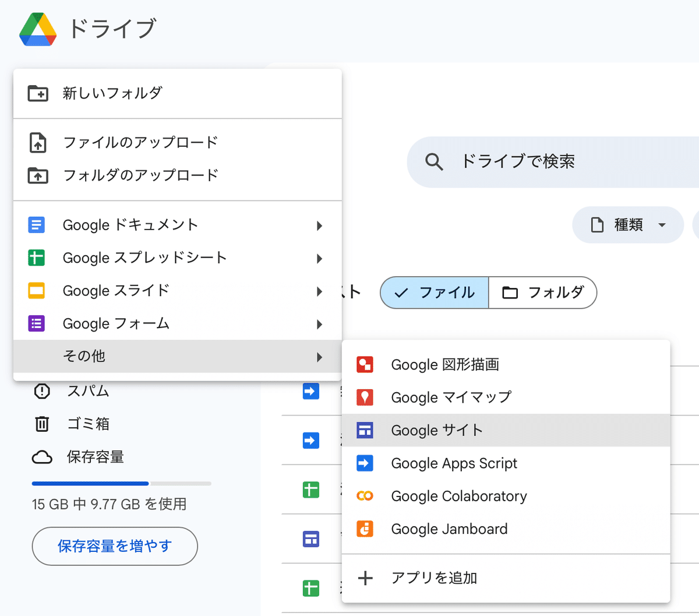Choose アプリを追加 at submenu bottom

506,578
